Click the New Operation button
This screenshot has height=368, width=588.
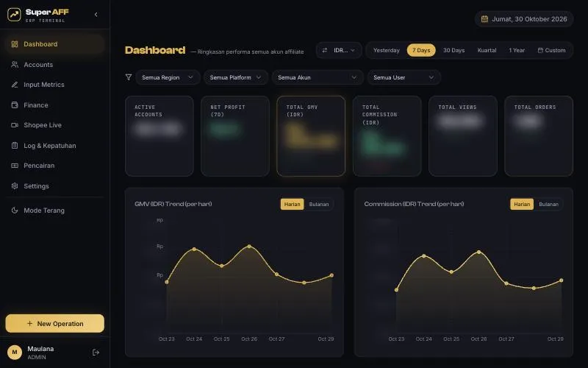point(54,323)
